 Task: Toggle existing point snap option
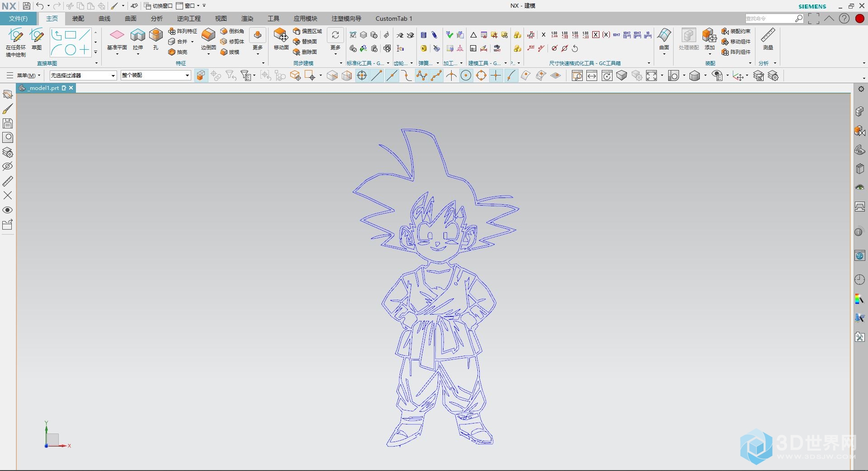pyautogui.click(x=496, y=75)
